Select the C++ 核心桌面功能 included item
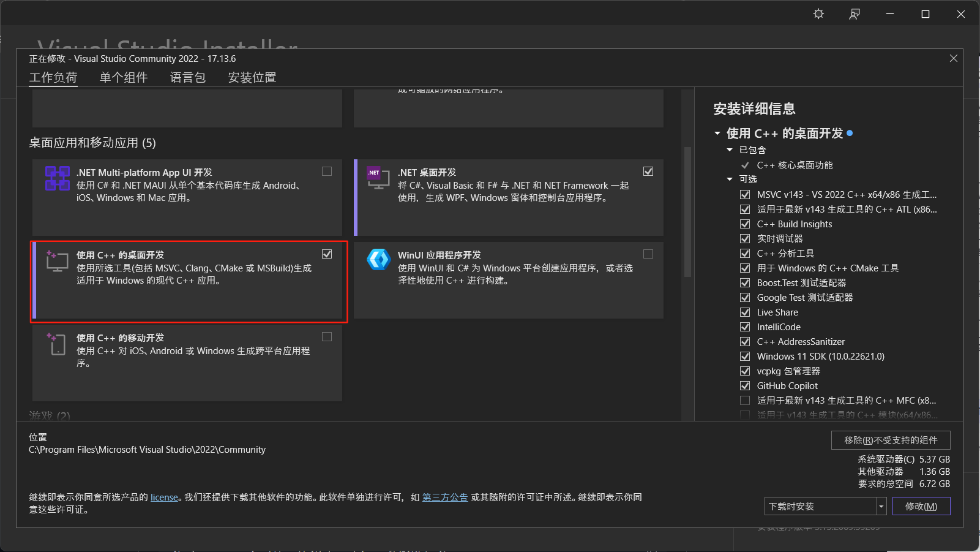The height and width of the screenshot is (552, 980). (795, 165)
